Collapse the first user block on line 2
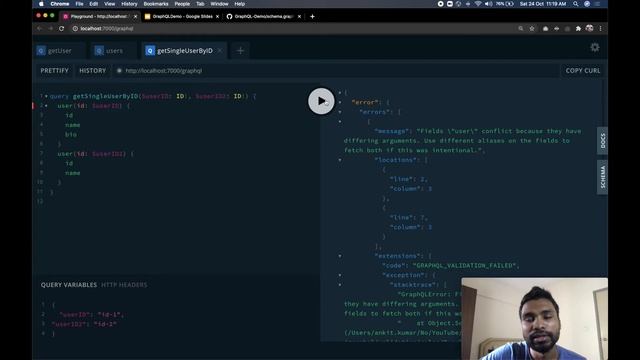Image resolution: width=640 pixels, height=360 pixels. (x=46, y=106)
